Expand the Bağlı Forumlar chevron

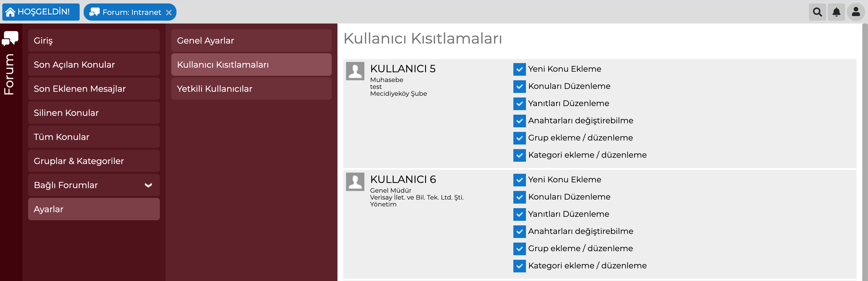(x=148, y=185)
